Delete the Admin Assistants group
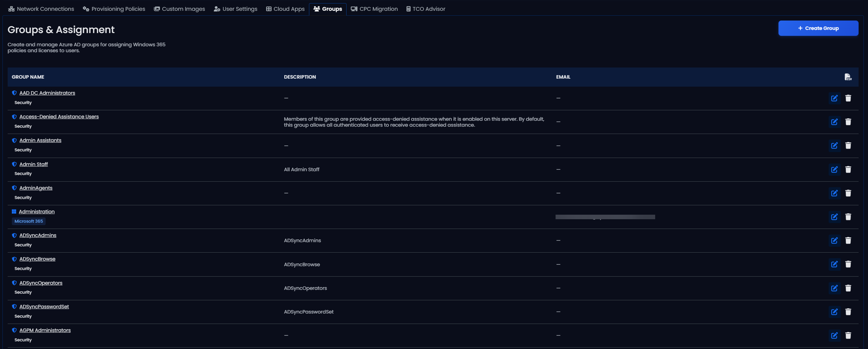 848,146
